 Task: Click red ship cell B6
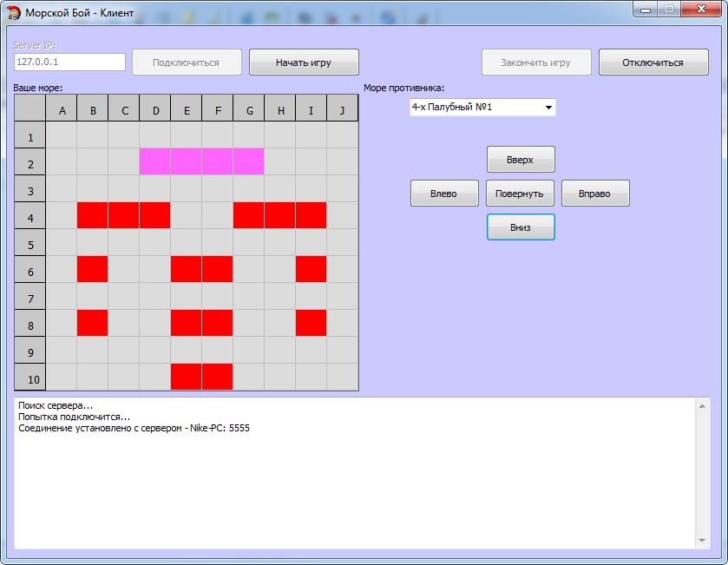(93, 269)
